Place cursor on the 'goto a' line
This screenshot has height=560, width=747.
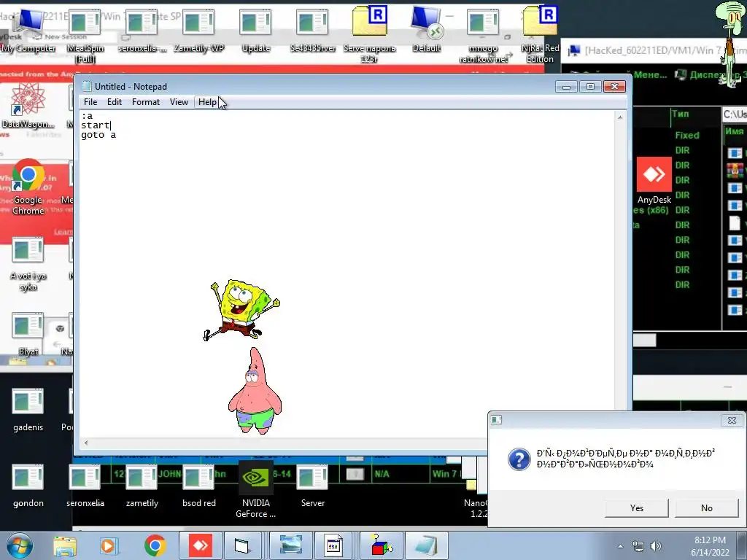(98, 135)
